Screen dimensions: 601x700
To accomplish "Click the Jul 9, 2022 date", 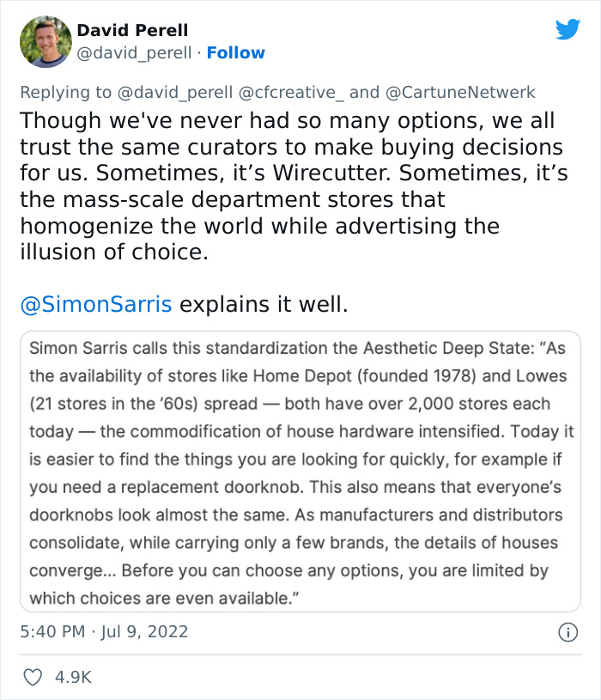I will (x=145, y=632).
